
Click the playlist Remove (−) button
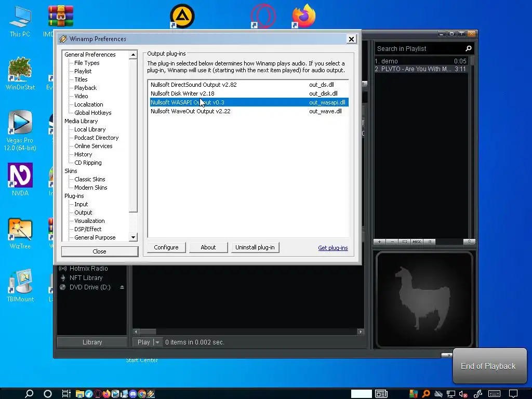click(x=392, y=242)
